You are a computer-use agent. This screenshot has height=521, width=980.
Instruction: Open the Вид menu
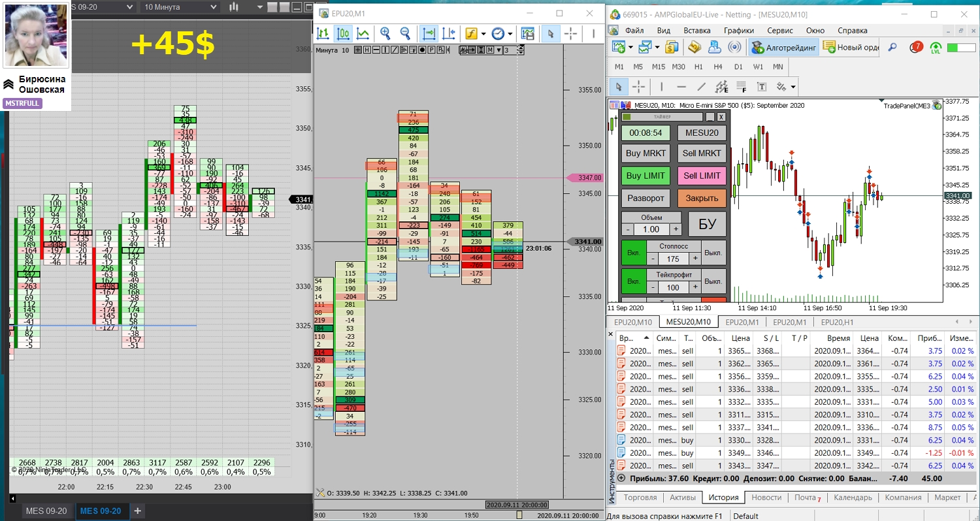[664, 31]
